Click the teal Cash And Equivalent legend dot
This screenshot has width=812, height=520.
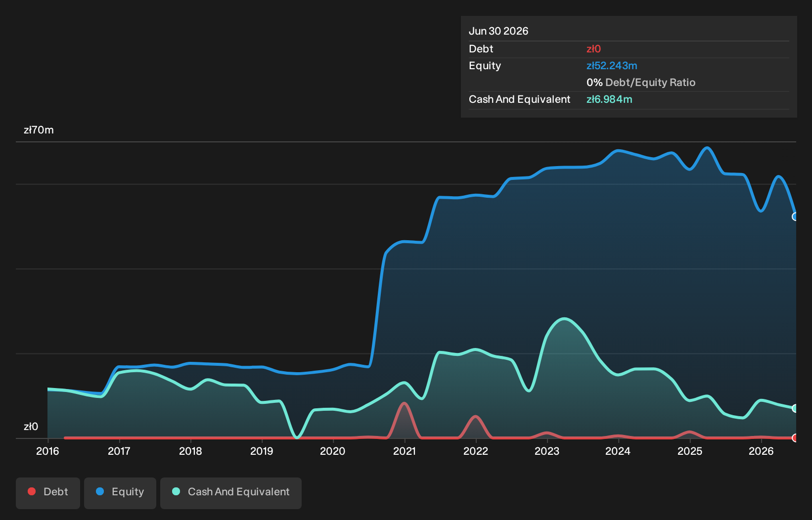click(x=176, y=492)
